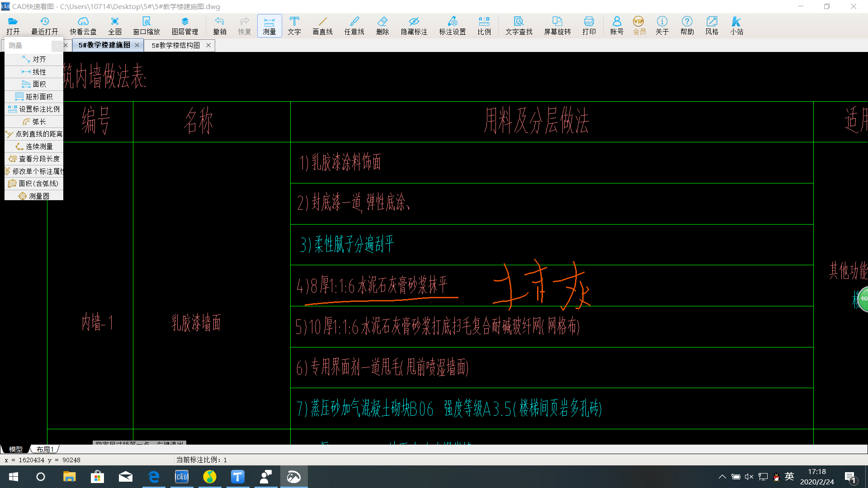This screenshot has height=488, width=868.
Task: Open 帮助 help
Action: (x=687, y=26)
